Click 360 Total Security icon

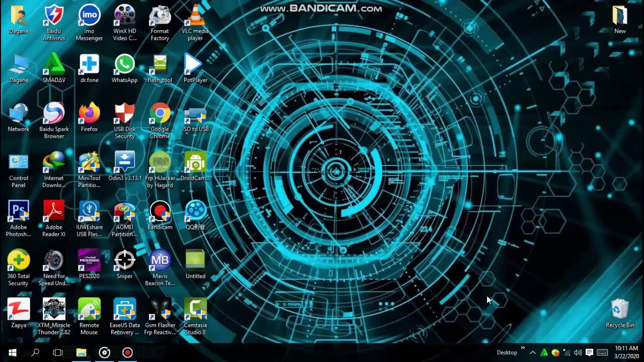19,267
